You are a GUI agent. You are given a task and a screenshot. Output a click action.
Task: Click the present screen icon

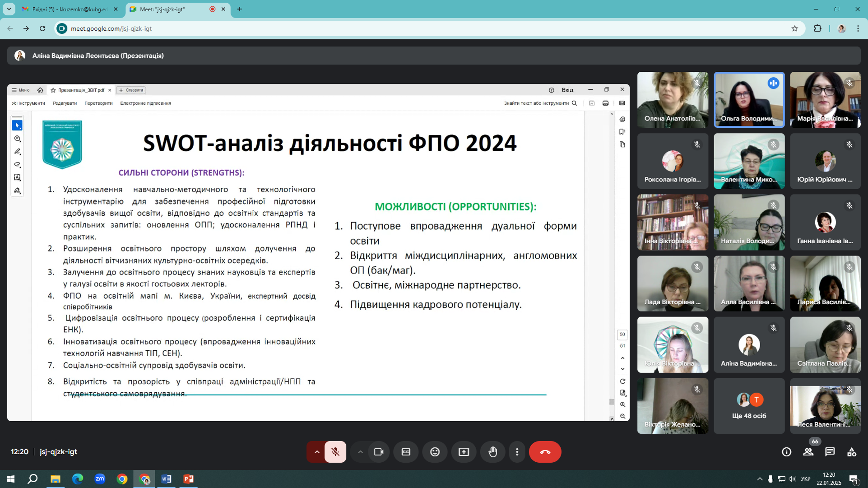[x=464, y=452]
